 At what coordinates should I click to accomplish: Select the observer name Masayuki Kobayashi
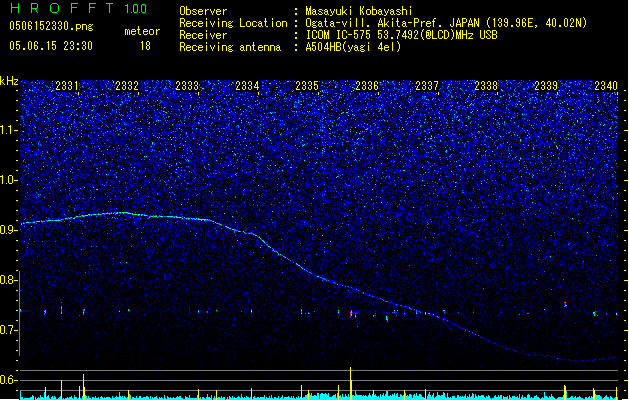(x=359, y=11)
